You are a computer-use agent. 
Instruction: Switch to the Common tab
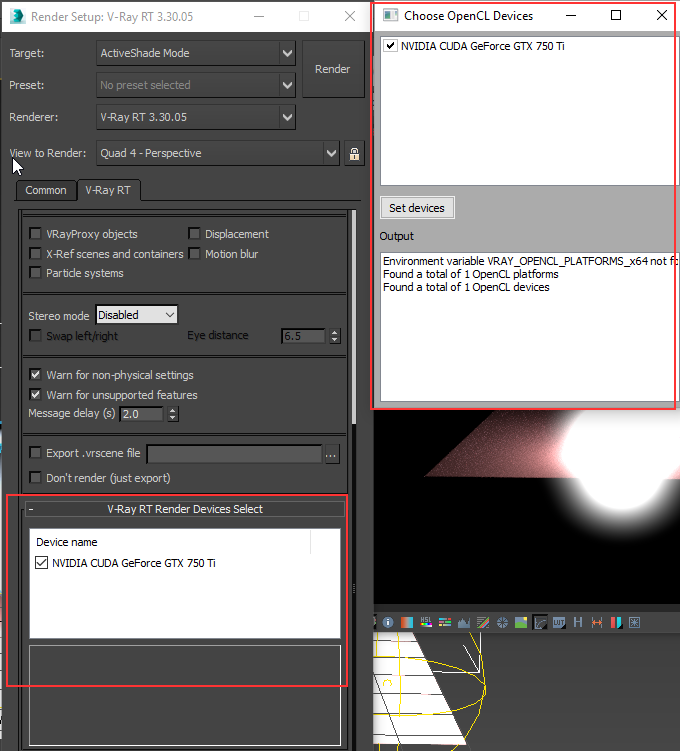(46, 190)
